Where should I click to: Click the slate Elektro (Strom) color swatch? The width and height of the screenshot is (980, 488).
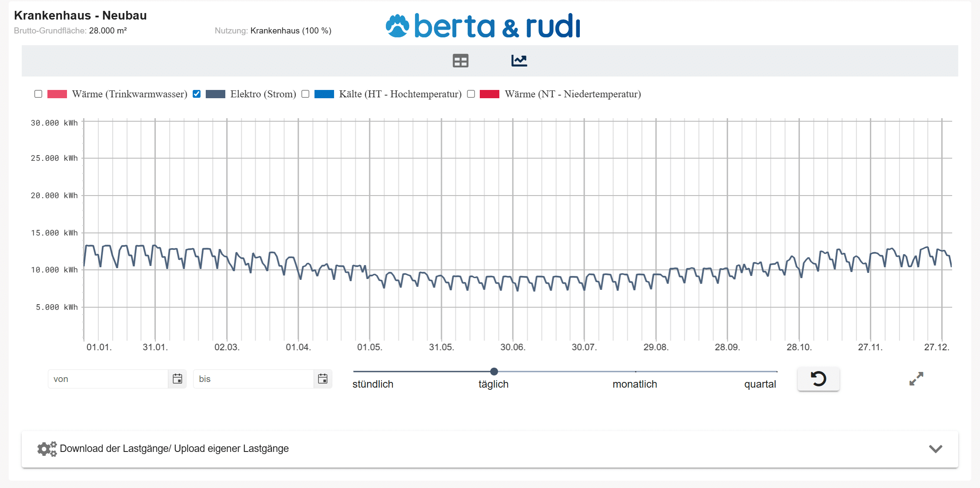(x=215, y=94)
